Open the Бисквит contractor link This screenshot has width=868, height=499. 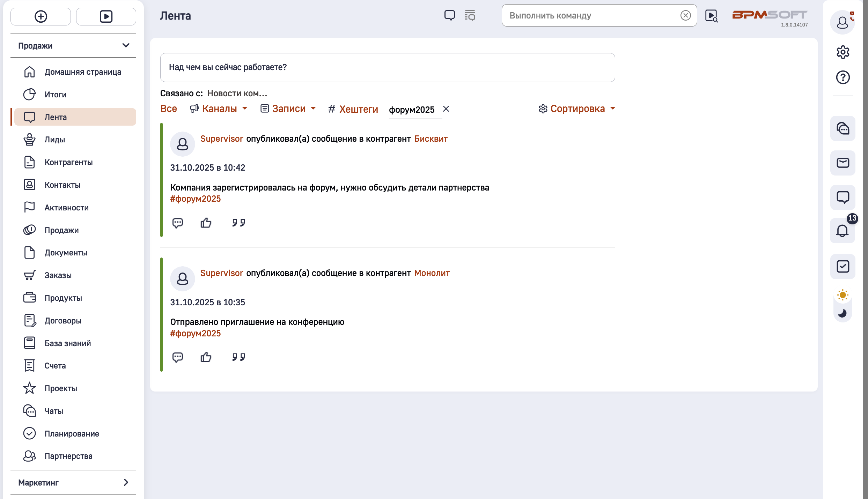[431, 139]
